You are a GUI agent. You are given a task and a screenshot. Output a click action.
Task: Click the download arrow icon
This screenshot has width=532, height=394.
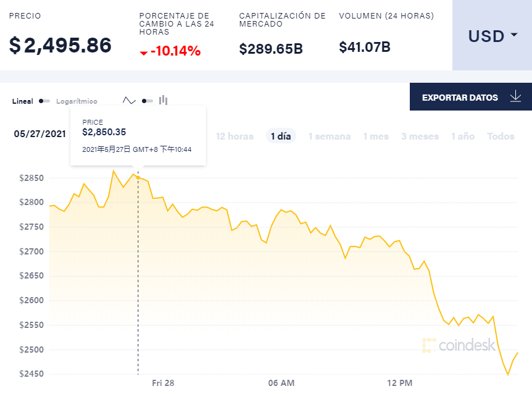pyautogui.click(x=516, y=97)
